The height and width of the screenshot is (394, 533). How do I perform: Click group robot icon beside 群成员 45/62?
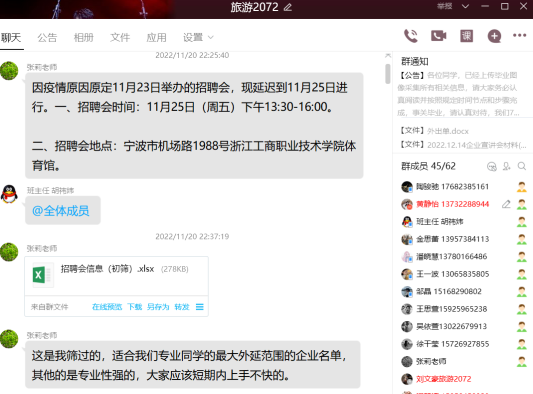[x=492, y=166]
